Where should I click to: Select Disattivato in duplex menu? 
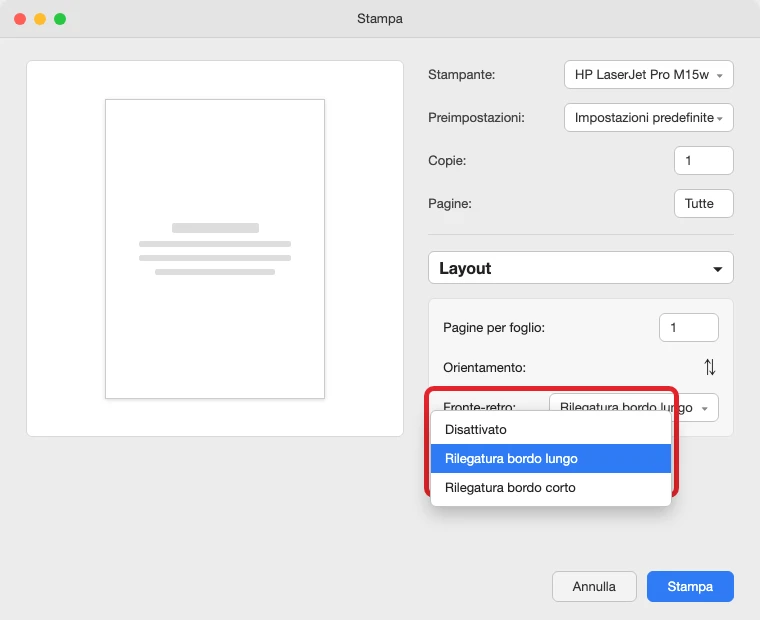551,429
